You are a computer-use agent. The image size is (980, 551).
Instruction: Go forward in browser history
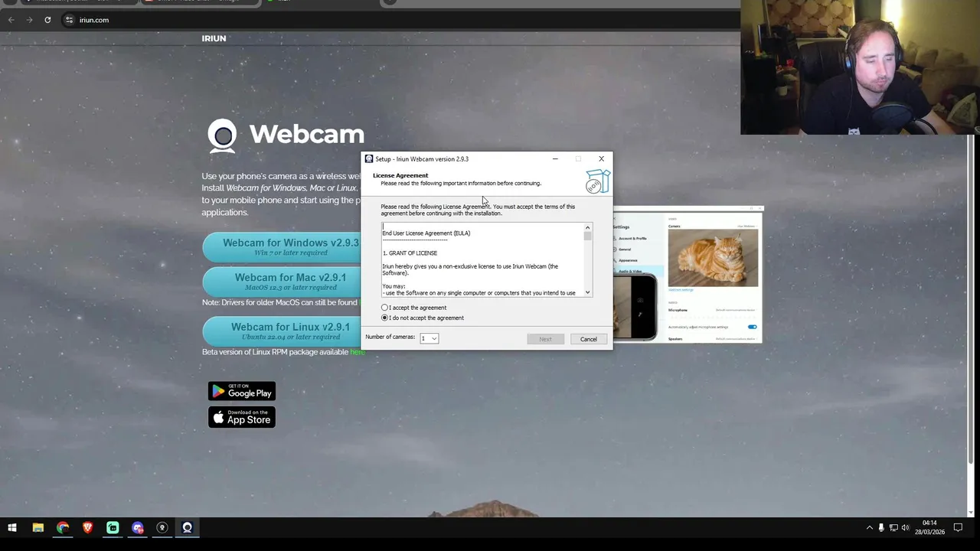[x=29, y=20]
